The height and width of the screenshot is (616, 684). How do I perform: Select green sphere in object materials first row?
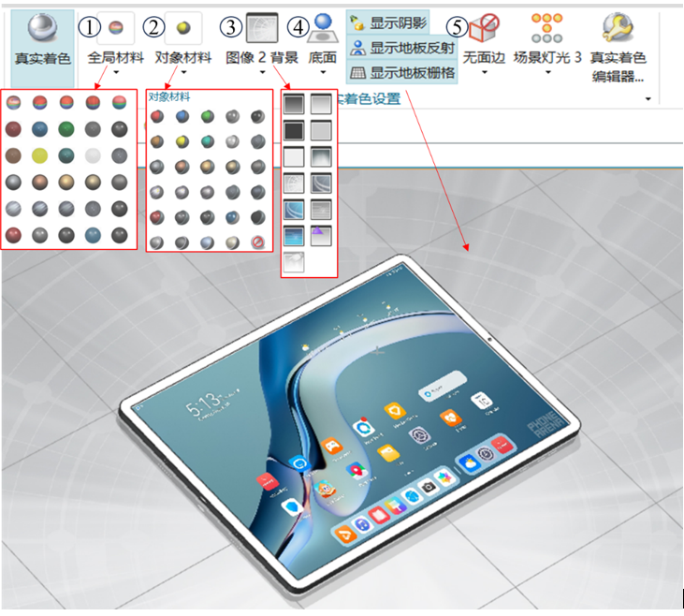point(208,117)
